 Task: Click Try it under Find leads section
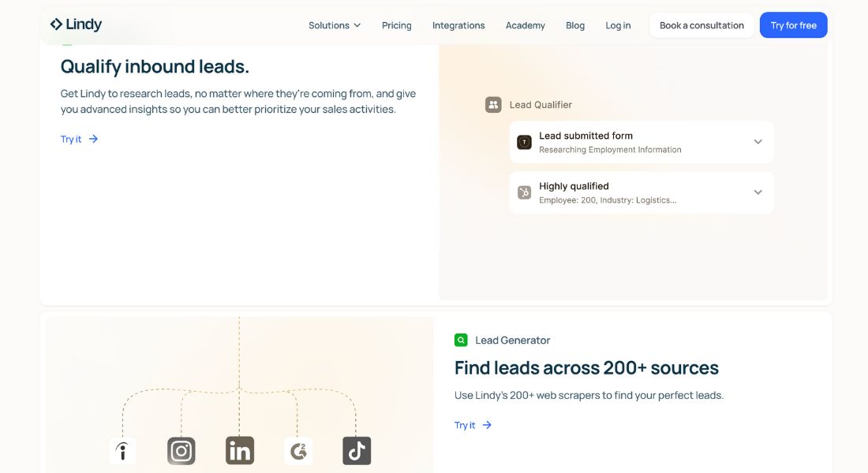click(465, 424)
